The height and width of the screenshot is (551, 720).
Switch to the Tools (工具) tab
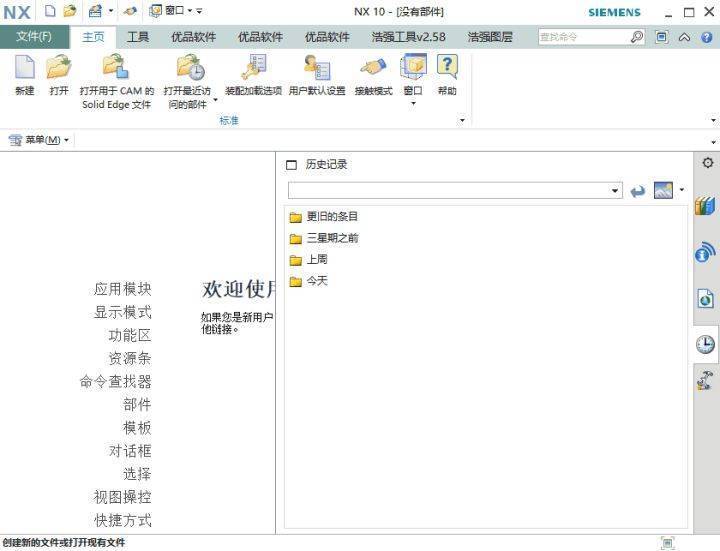click(x=138, y=37)
